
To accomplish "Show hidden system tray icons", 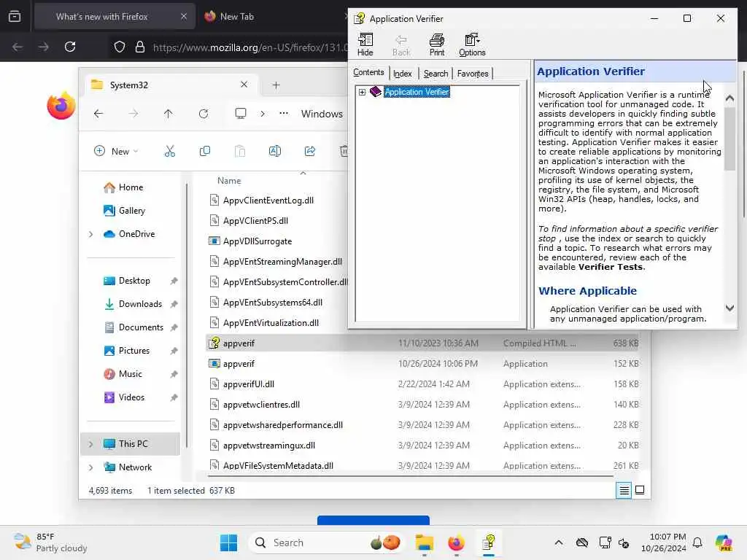I will pyautogui.click(x=559, y=542).
